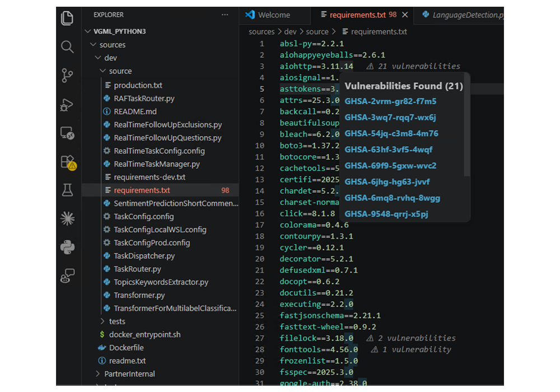
Task: Click Python file icon of RAFTaskRouter.py
Action: pyautogui.click(x=107, y=98)
